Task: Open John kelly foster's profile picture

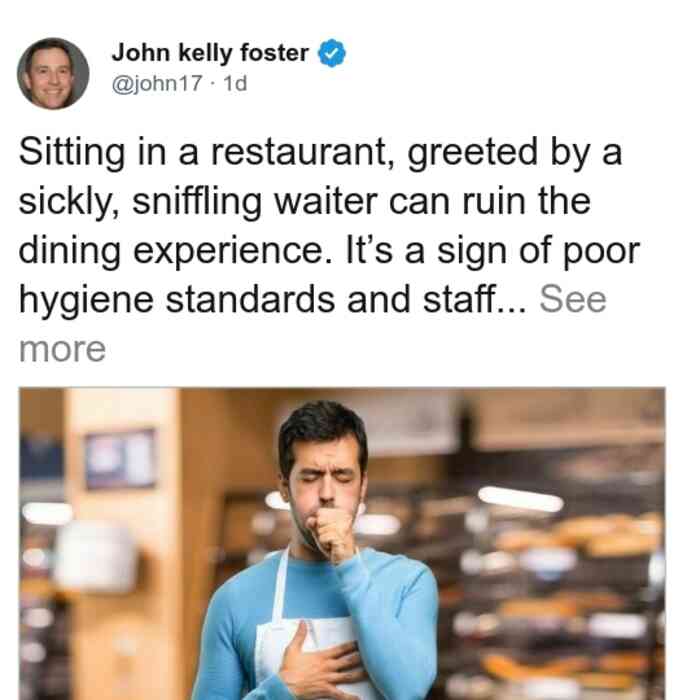Action: (x=53, y=74)
